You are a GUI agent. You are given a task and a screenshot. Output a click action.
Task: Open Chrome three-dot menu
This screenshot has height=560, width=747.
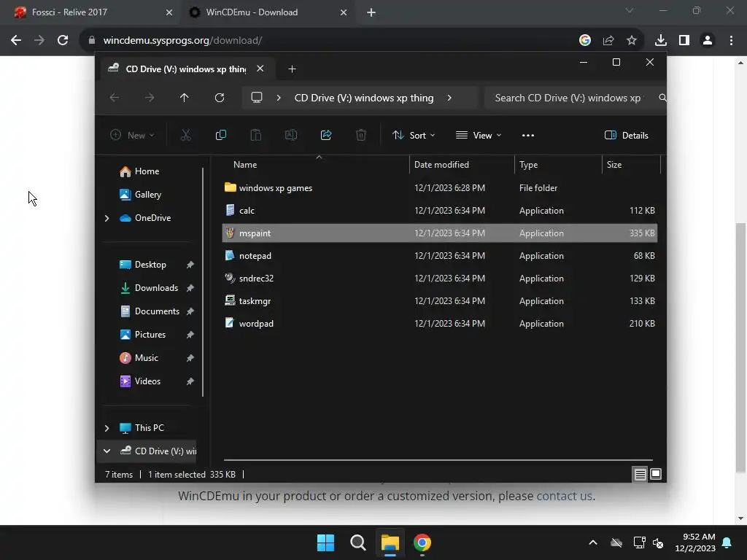click(731, 41)
